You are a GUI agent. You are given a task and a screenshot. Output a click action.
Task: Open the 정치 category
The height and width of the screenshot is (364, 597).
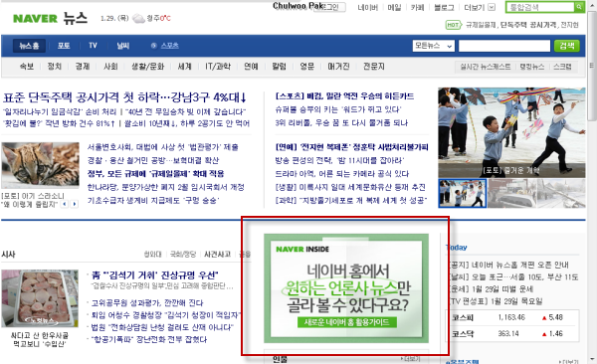click(55, 67)
